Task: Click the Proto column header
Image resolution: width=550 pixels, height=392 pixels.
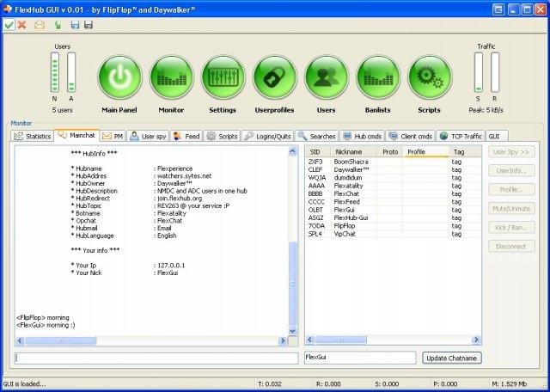Action: tap(389, 152)
